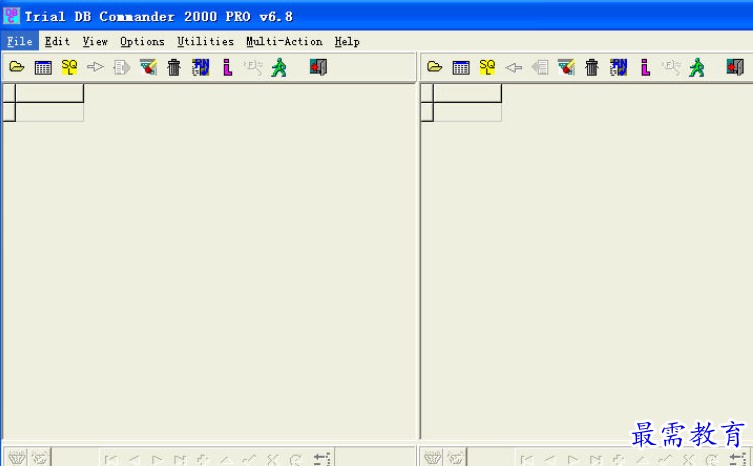
Task: Click RN rename icon in left panel toolbar
Action: 201,67
